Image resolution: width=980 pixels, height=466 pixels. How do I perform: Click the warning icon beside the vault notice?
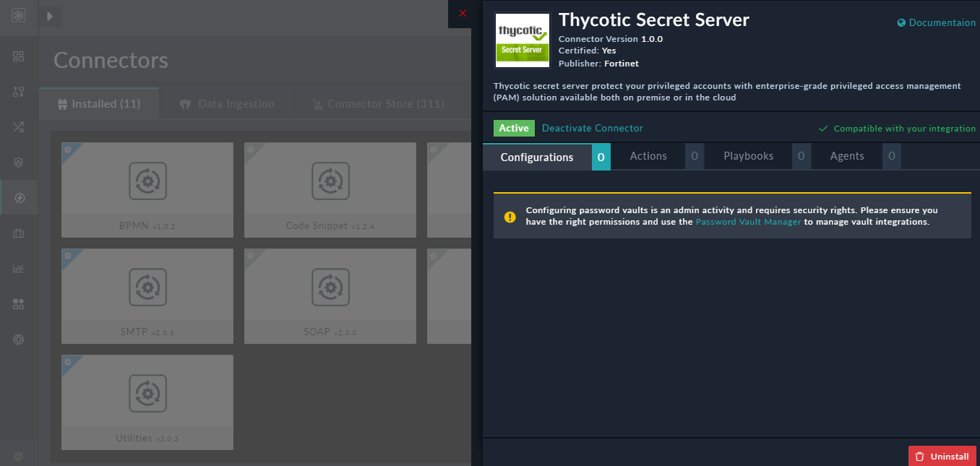(511, 215)
